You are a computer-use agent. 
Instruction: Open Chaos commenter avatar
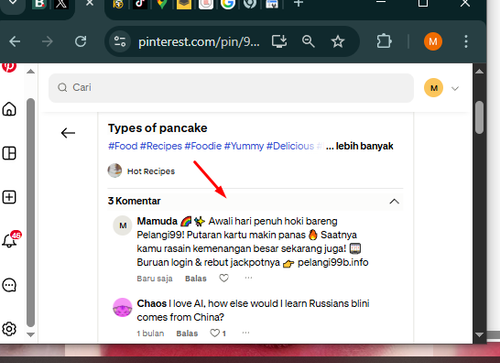pos(122,307)
